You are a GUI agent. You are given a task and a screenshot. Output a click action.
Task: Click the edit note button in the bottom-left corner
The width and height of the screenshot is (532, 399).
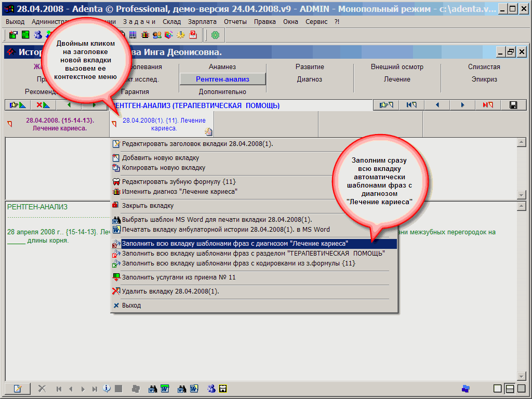pyautogui.click(x=18, y=388)
